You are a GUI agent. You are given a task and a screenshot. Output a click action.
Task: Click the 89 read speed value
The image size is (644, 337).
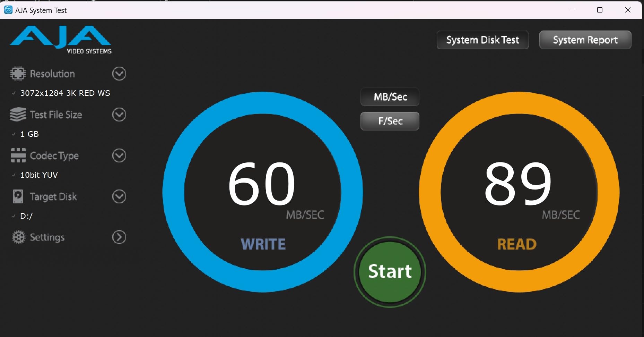(x=517, y=184)
